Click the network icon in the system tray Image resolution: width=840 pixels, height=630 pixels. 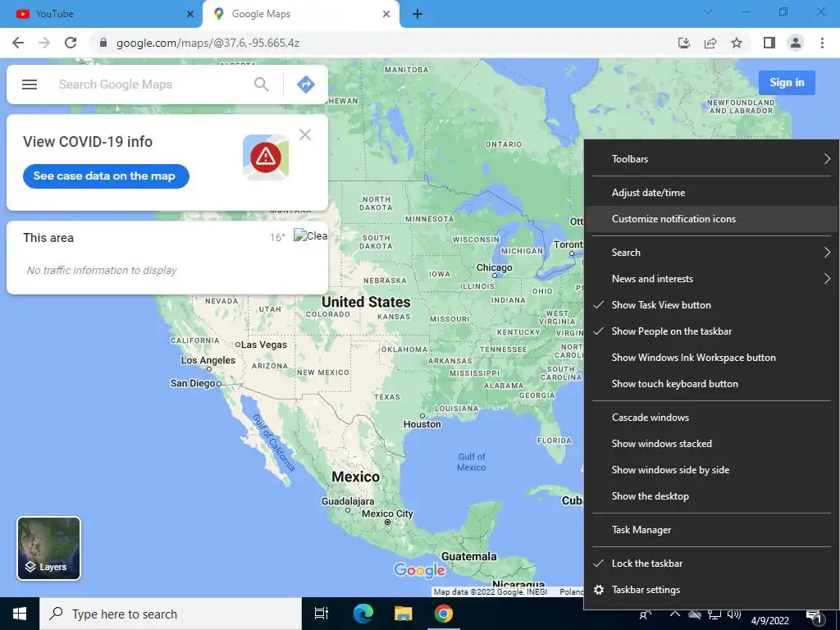point(714,614)
